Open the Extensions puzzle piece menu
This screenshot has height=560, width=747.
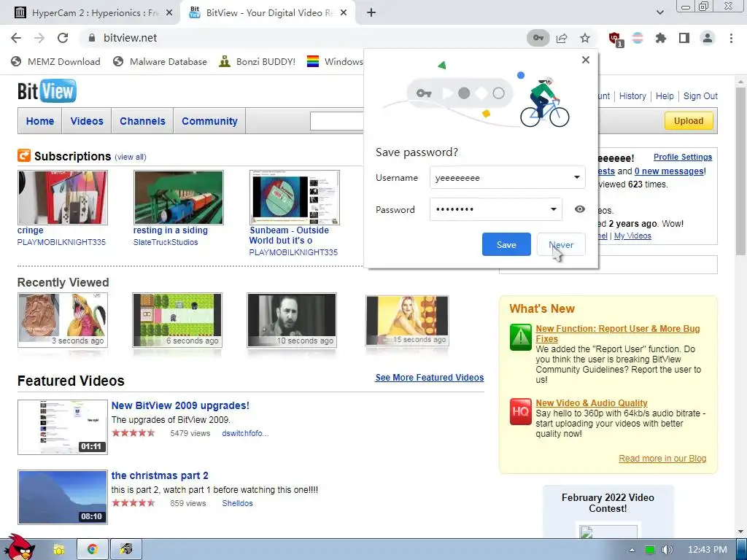[661, 38]
